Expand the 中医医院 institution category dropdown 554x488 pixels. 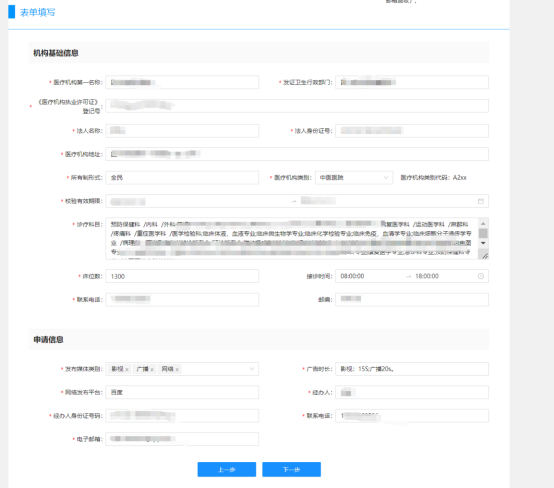pyautogui.click(x=386, y=177)
